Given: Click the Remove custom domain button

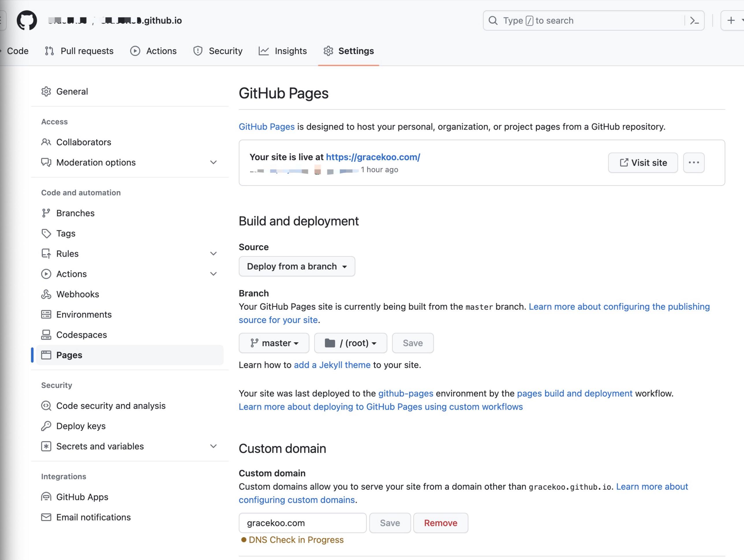Looking at the screenshot, I should coord(441,523).
